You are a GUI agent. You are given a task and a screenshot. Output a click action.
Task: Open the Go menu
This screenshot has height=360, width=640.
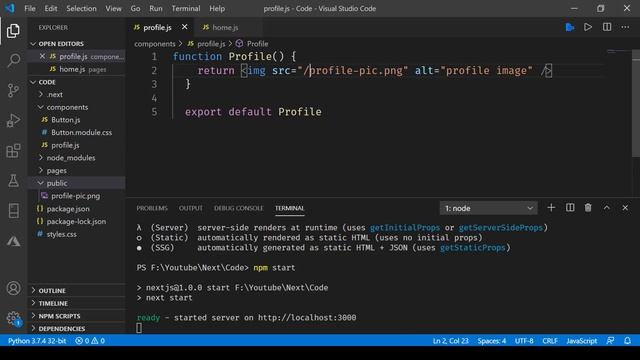click(x=135, y=8)
